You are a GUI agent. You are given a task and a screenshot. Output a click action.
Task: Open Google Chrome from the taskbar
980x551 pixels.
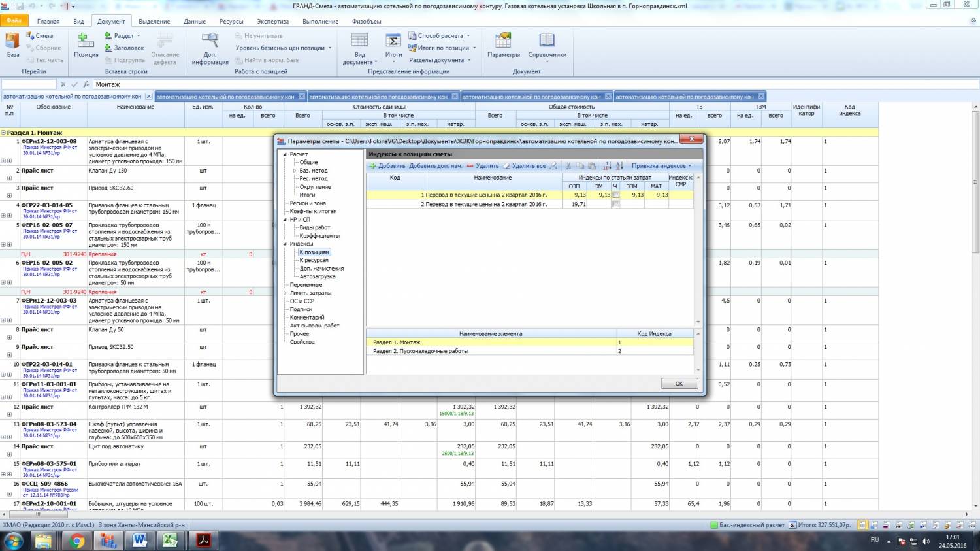click(77, 541)
